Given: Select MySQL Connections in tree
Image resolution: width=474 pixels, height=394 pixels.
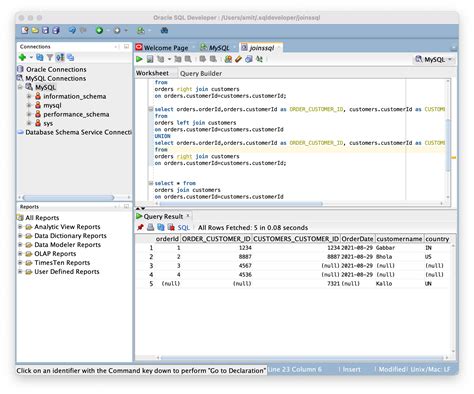Looking at the screenshot, I should [55, 78].
